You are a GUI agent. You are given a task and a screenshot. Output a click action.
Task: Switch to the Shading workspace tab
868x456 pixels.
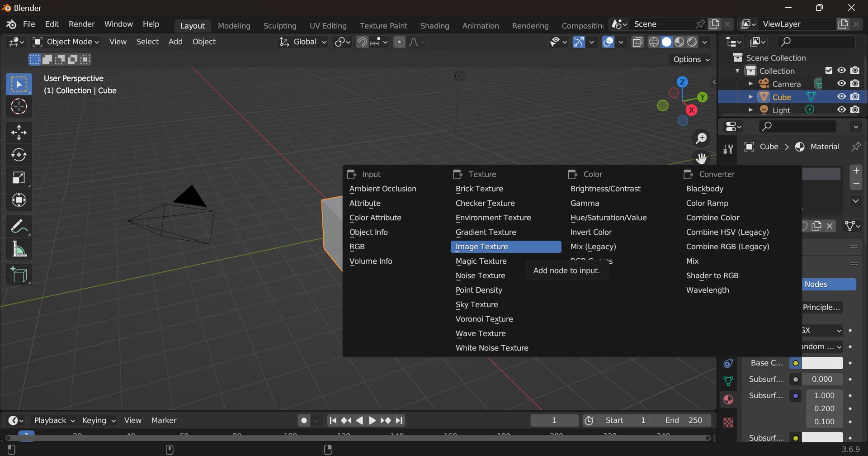(x=434, y=26)
